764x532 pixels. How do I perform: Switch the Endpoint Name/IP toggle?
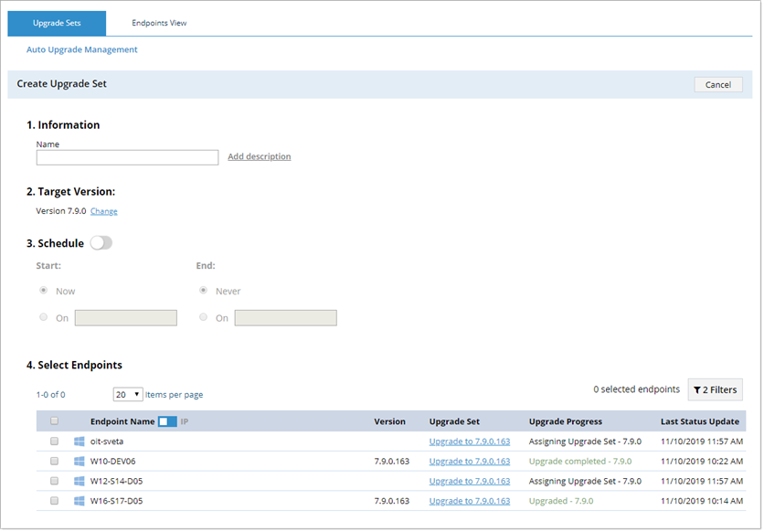coord(167,422)
